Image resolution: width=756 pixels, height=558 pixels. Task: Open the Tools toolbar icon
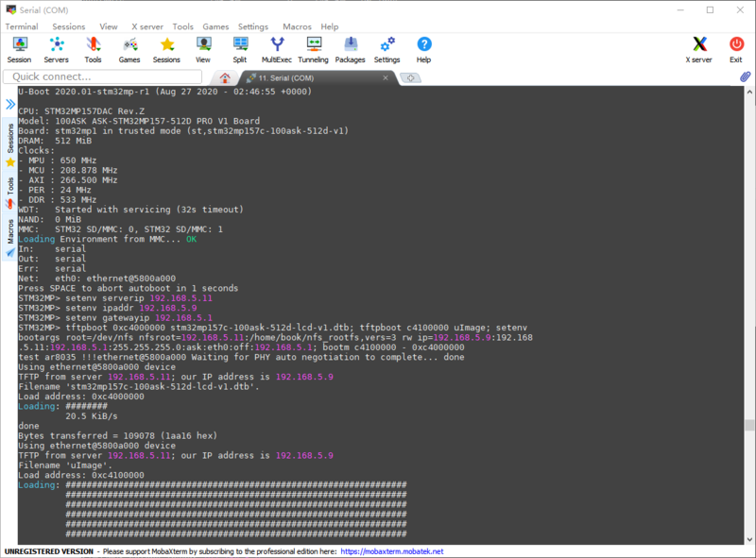click(93, 50)
